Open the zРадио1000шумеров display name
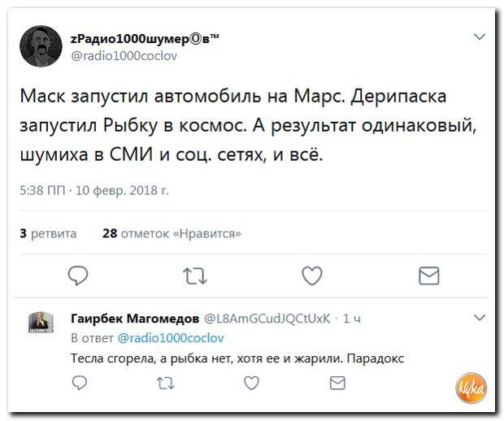The height and width of the screenshot is (421, 504). tap(145, 39)
